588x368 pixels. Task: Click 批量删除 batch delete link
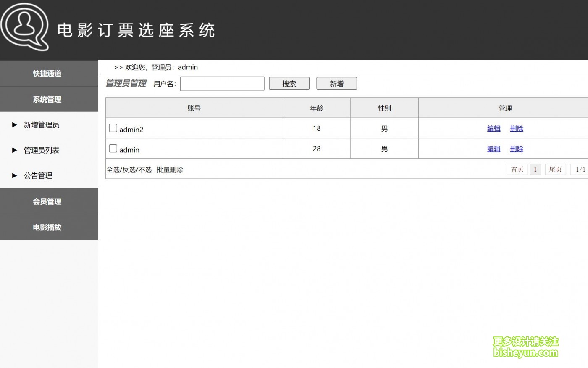[x=170, y=170]
